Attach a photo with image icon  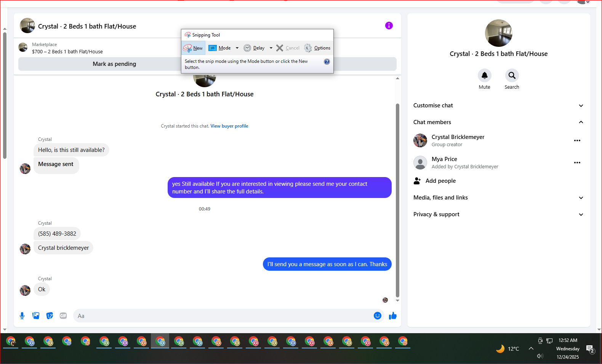coord(36,316)
